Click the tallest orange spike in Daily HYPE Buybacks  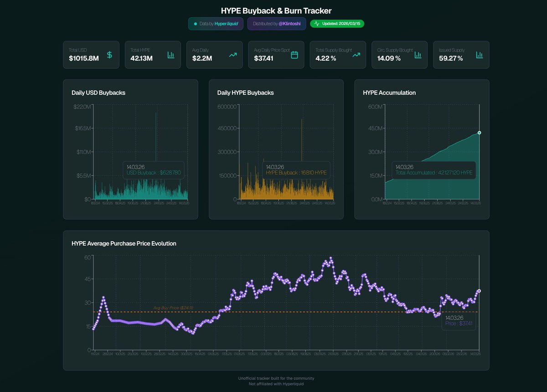(x=302, y=159)
